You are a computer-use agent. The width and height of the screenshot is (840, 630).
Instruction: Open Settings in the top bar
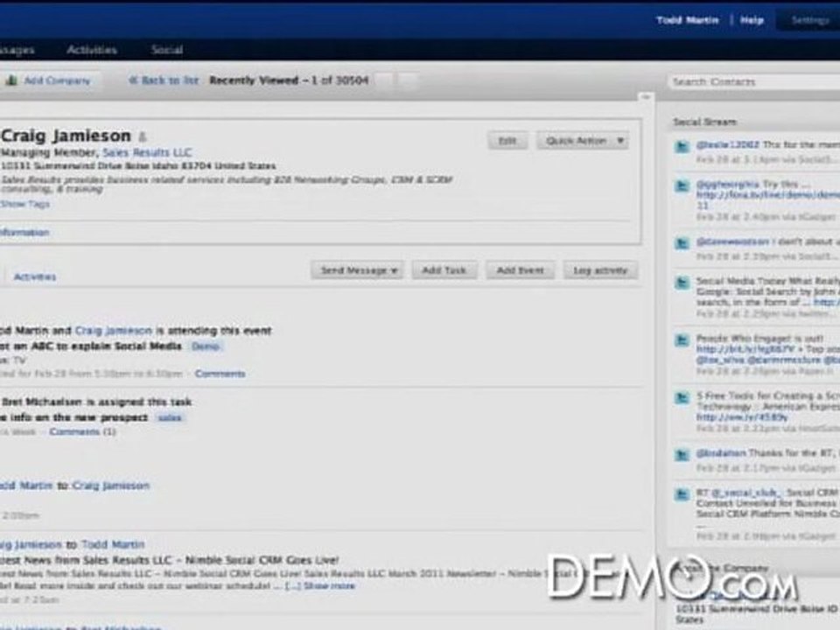pos(810,20)
